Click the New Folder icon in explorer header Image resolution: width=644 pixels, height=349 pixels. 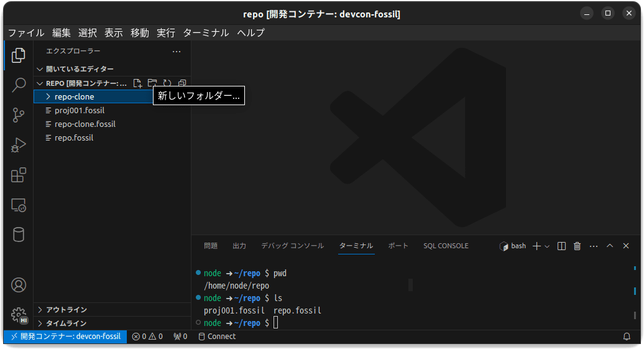(152, 83)
